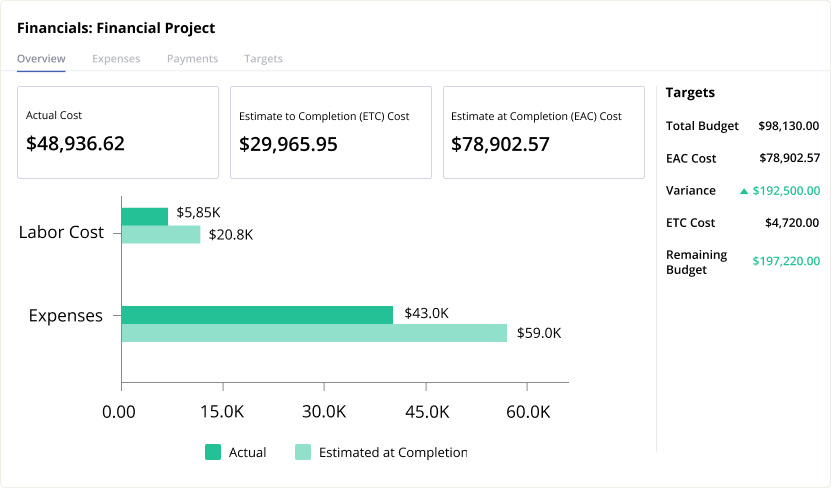Click the Expenses estimated $59.0K bar

tap(314, 333)
